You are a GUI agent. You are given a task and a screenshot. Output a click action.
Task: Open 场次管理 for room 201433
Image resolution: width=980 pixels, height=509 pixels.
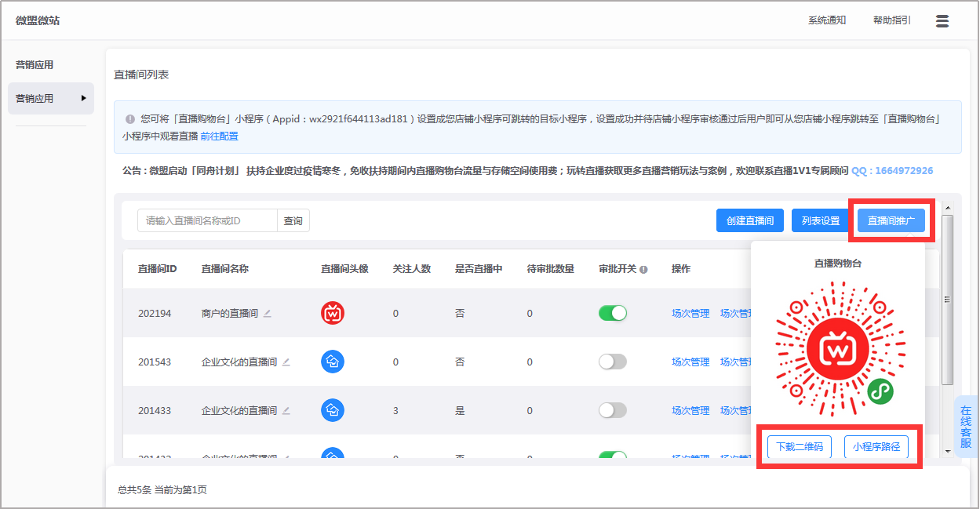690,411
